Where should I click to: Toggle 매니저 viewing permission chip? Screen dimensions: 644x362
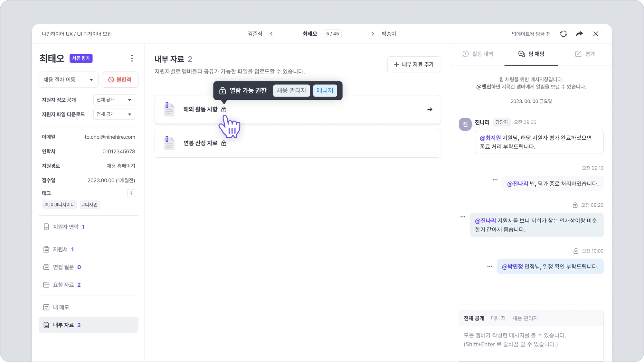325,91
